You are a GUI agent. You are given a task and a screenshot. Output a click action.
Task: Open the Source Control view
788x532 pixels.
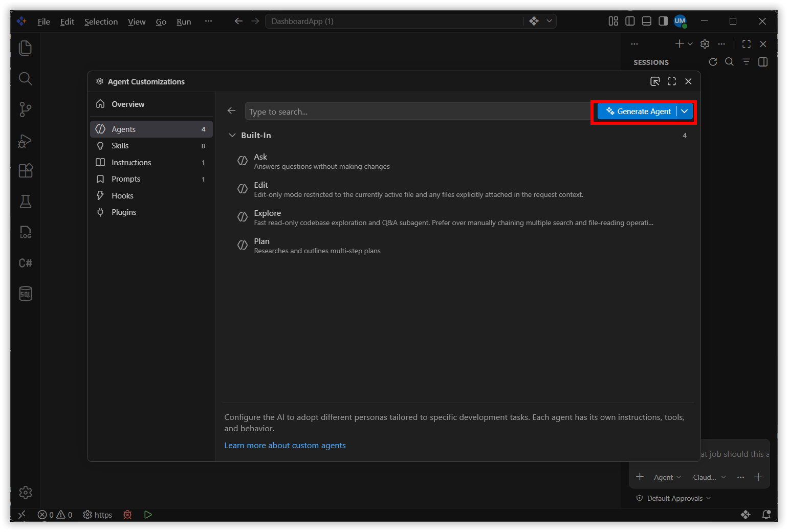click(25, 109)
